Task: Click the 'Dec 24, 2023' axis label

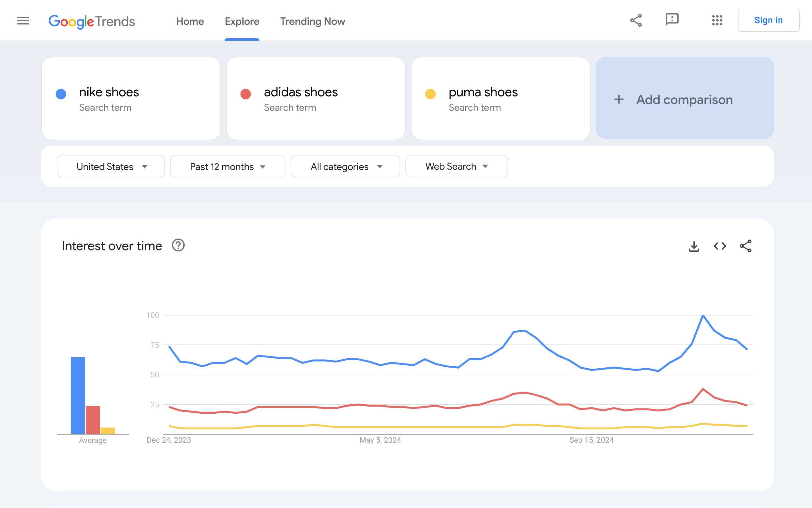Action: coord(169,440)
